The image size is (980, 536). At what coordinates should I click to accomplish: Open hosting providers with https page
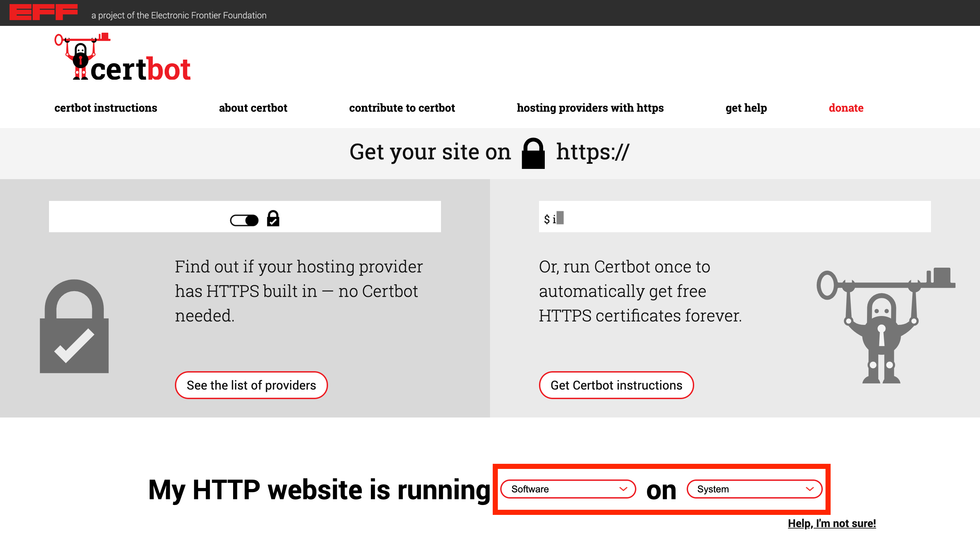click(590, 108)
